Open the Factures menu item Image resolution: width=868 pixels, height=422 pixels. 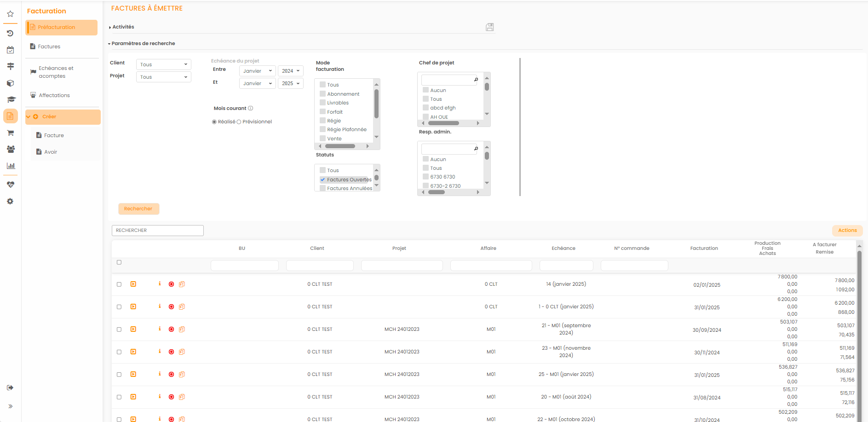click(x=49, y=46)
